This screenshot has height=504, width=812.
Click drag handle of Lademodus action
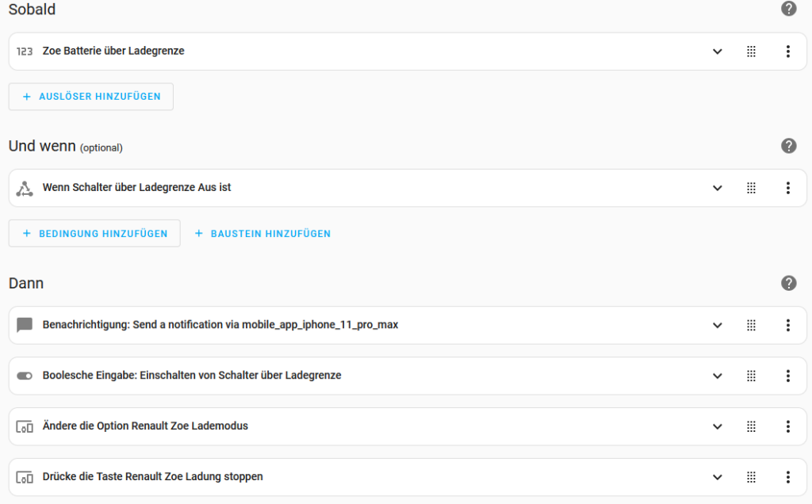pos(751,426)
